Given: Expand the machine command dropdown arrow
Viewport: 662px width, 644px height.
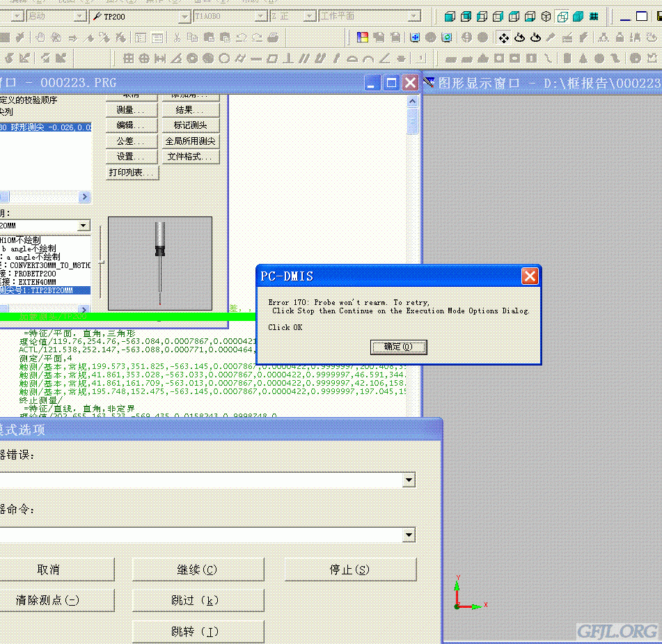Looking at the screenshot, I should click(408, 535).
